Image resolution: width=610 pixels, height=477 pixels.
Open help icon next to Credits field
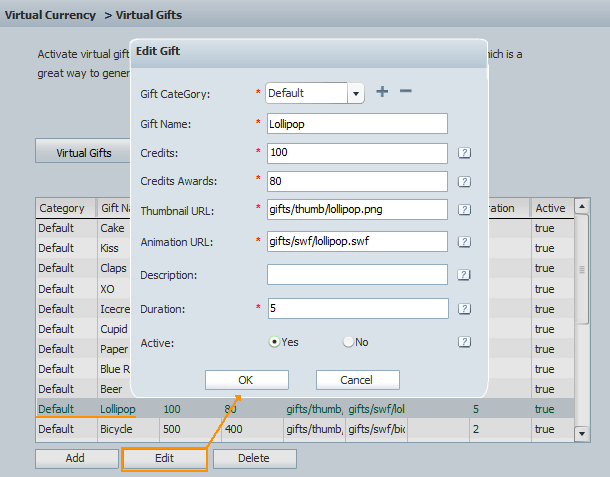(x=464, y=153)
